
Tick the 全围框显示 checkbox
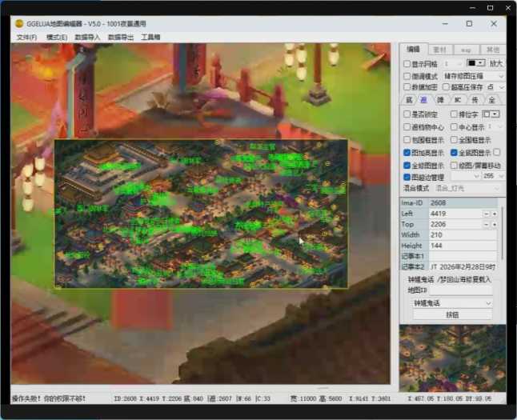pyautogui.click(x=454, y=140)
